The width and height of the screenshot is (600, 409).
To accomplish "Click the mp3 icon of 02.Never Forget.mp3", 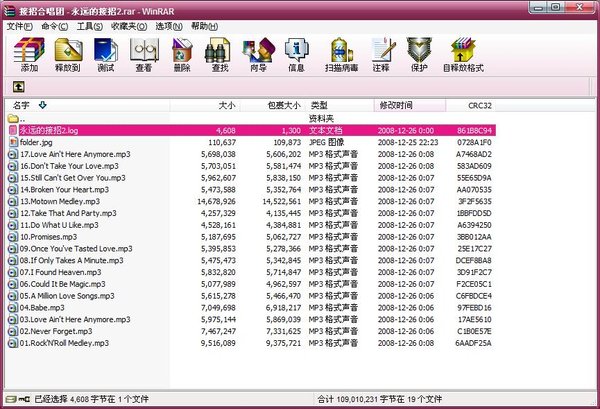I will pyautogui.click(x=13, y=331).
